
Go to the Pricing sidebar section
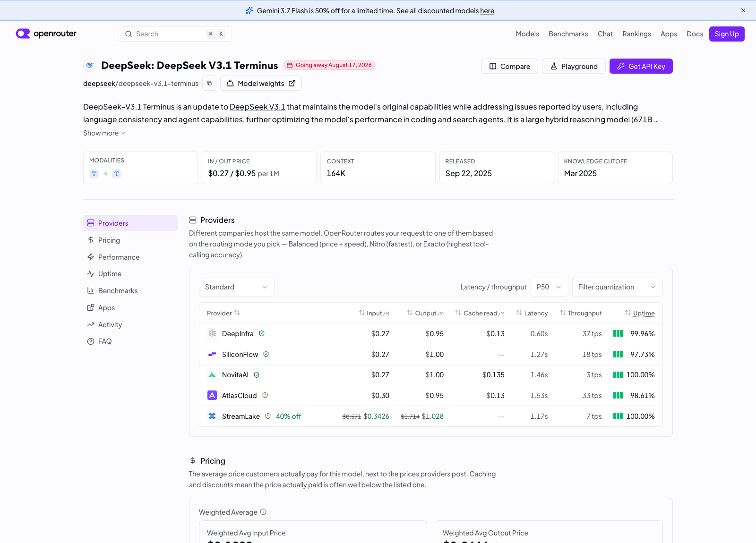point(130,240)
